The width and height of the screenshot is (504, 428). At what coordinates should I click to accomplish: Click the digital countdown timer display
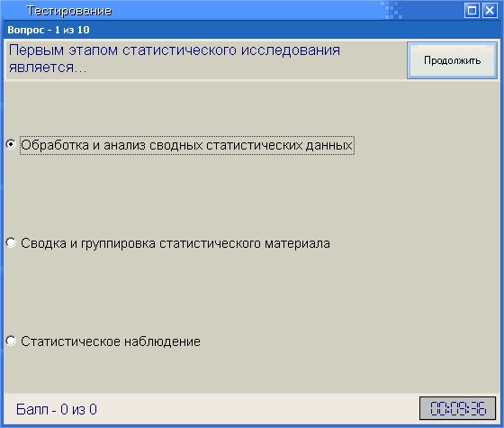[458, 408]
